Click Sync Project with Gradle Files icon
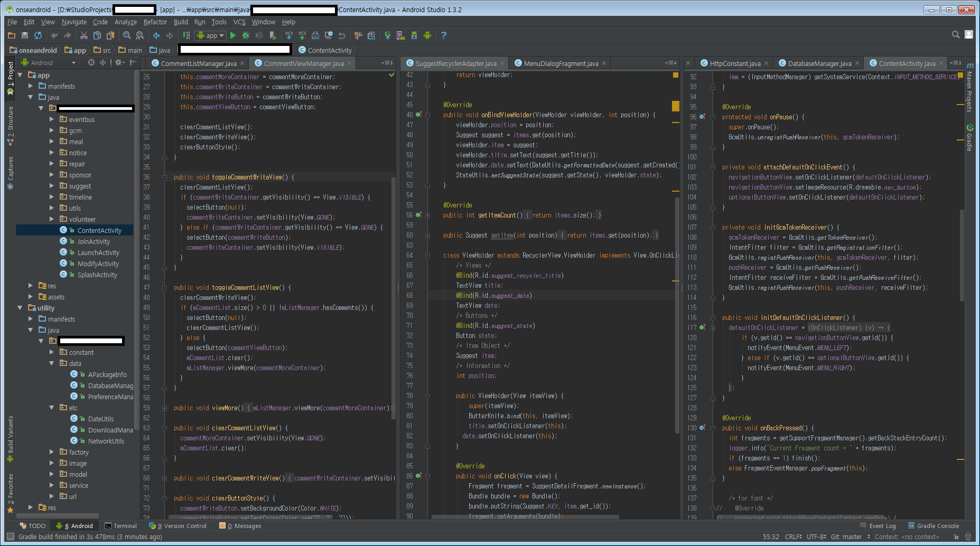Screen dimensions: 980x546 388,35
